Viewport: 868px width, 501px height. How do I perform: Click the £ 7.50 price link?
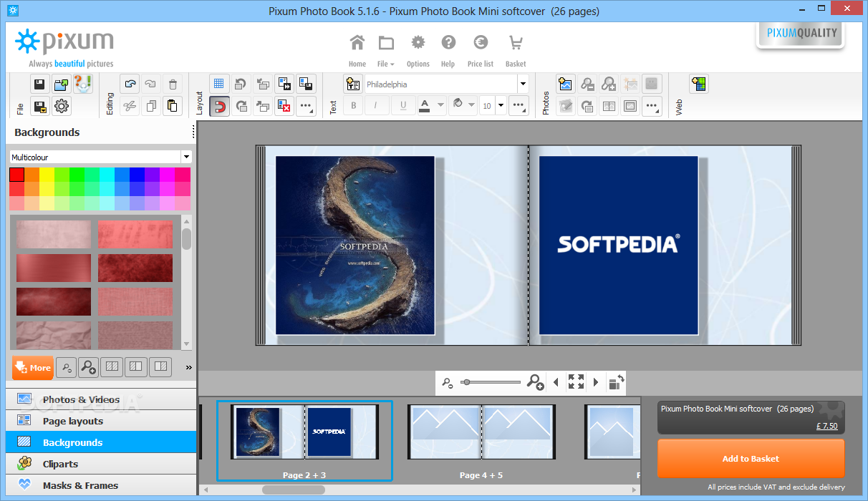826,426
